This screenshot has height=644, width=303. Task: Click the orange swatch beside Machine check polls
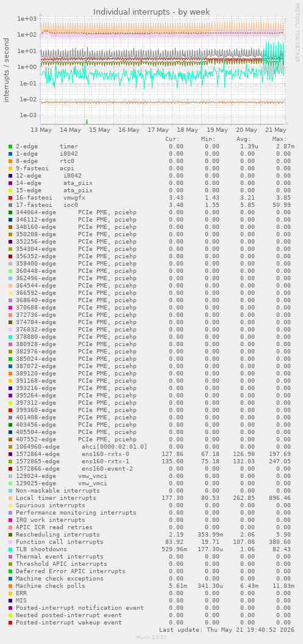(x=10, y=586)
